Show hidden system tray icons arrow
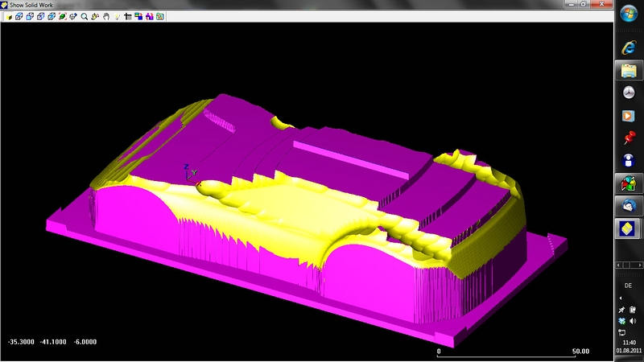Screen dimensions: 644x362 [x=621, y=298]
